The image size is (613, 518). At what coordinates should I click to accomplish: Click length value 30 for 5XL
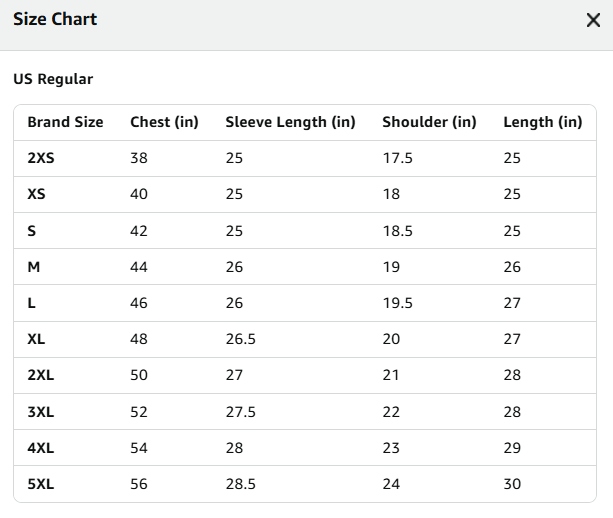tap(512, 484)
